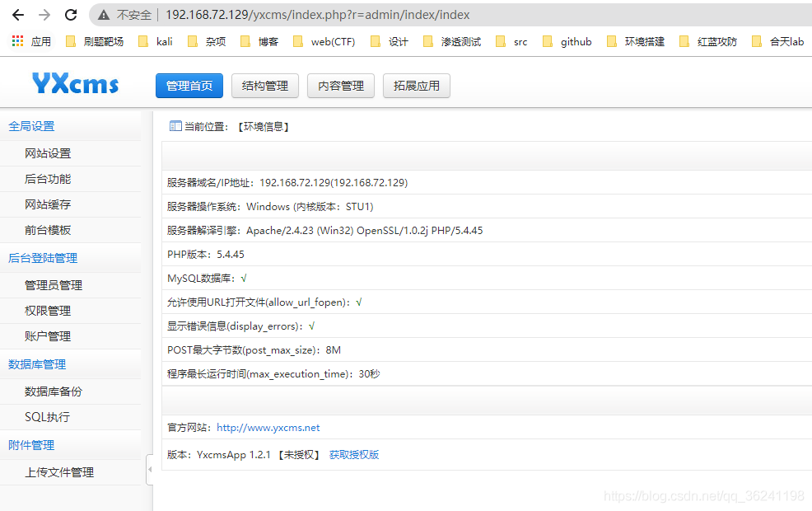Viewport: 812px width, 511px height.
Task: Click the post_max_size 8M row
Action: click(487, 349)
